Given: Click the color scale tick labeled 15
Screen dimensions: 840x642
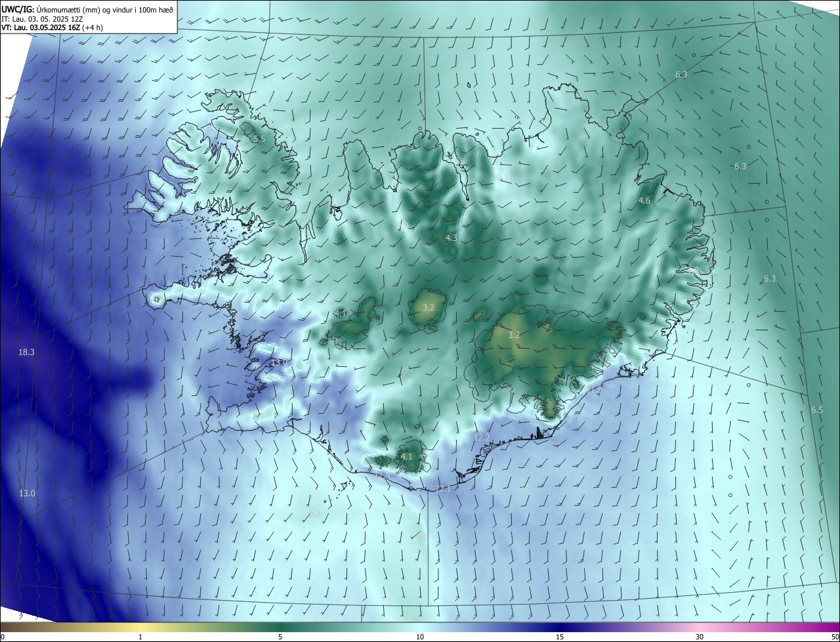Looking at the screenshot, I should coord(560,637).
